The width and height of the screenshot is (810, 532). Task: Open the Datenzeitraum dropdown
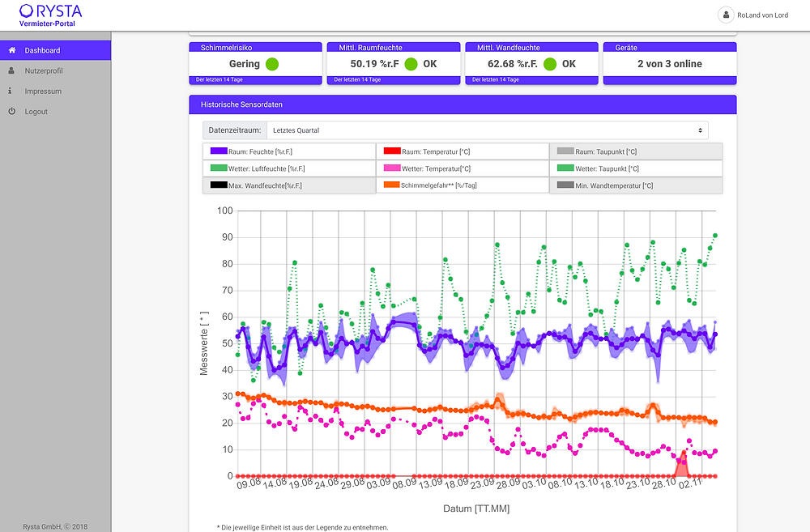[x=487, y=130]
